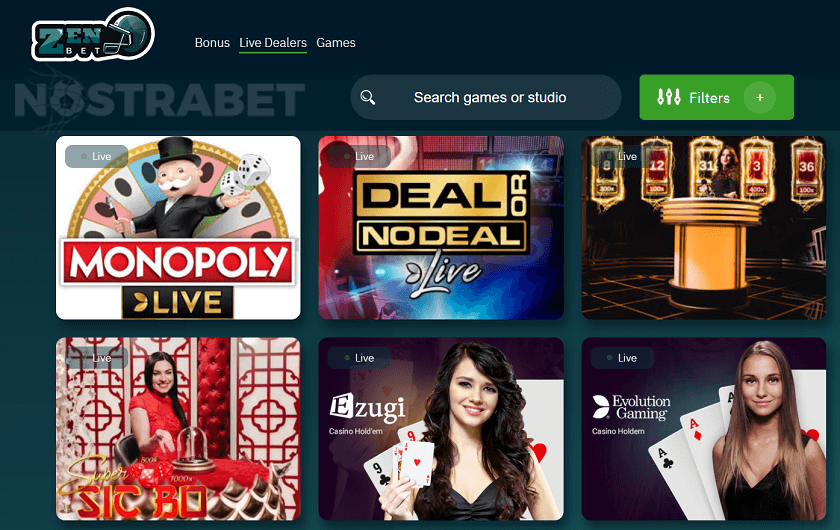The height and width of the screenshot is (530, 840).
Task: Click the Live badge on Super Sic Bo
Action: coord(96,358)
